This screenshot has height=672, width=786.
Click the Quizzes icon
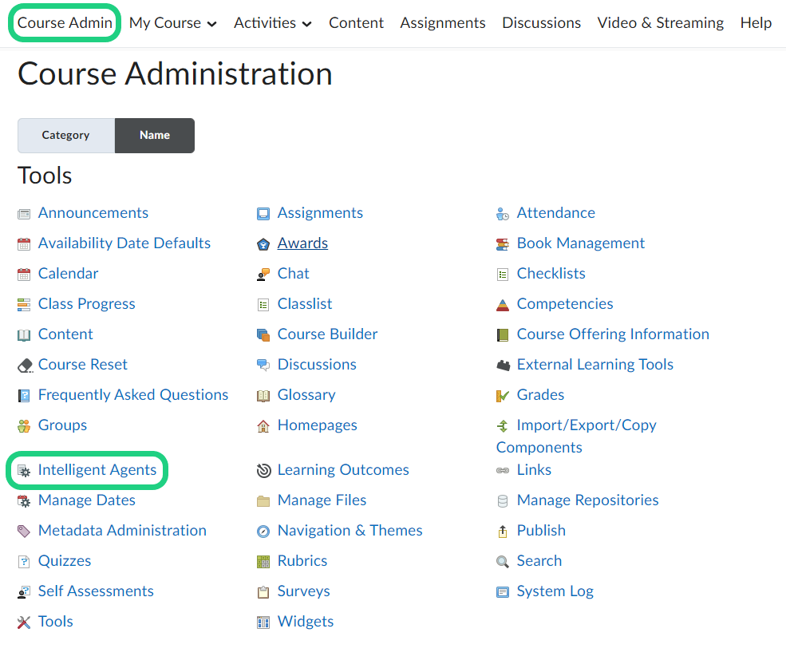[x=24, y=561]
